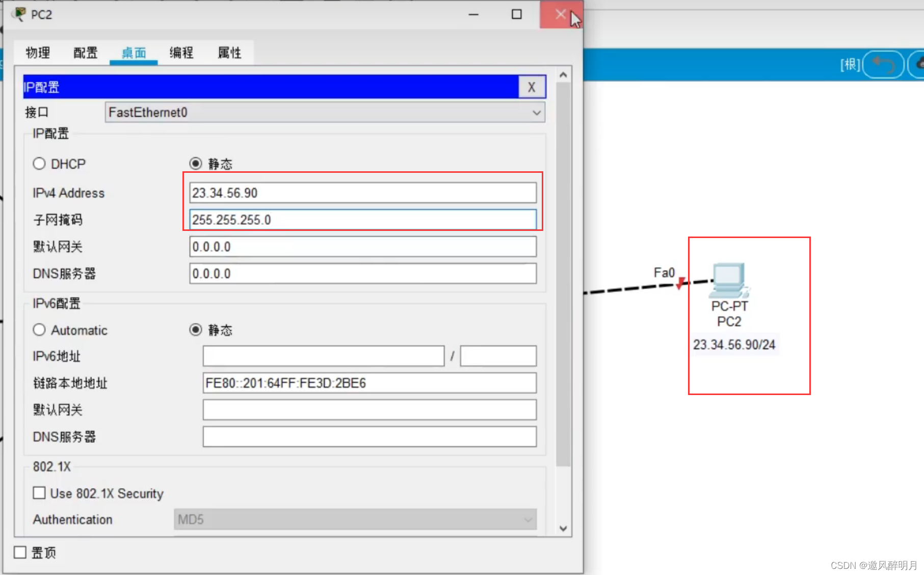This screenshot has width=924, height=575.
Task: Maximize the PC2 window
Action: pyautogui.click(x=516, y=14)
